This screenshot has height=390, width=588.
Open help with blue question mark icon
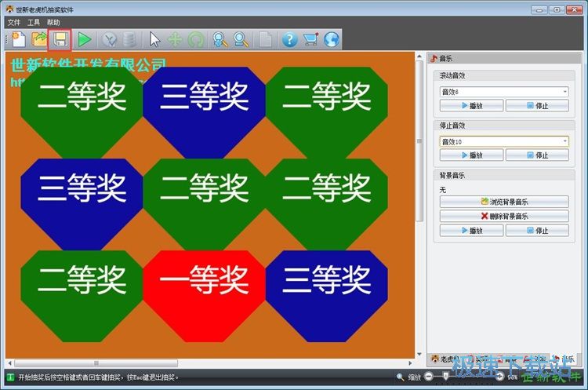(x=289, y=39)
